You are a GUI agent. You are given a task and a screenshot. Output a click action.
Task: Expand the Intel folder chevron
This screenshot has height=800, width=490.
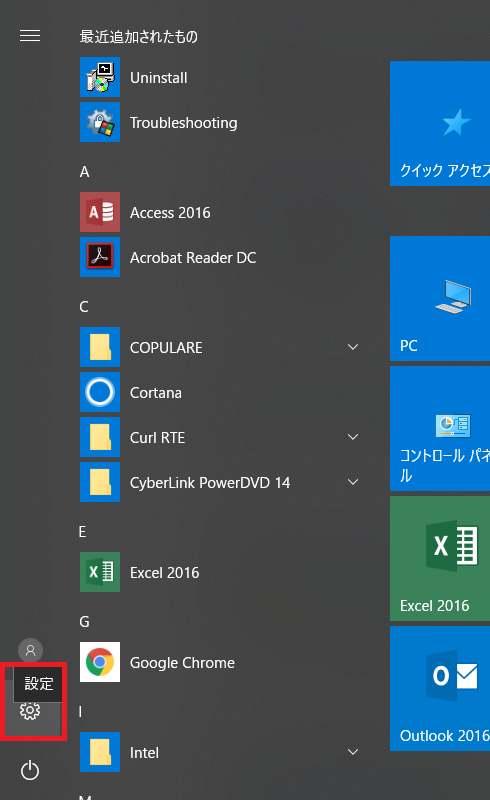point(353,752)
